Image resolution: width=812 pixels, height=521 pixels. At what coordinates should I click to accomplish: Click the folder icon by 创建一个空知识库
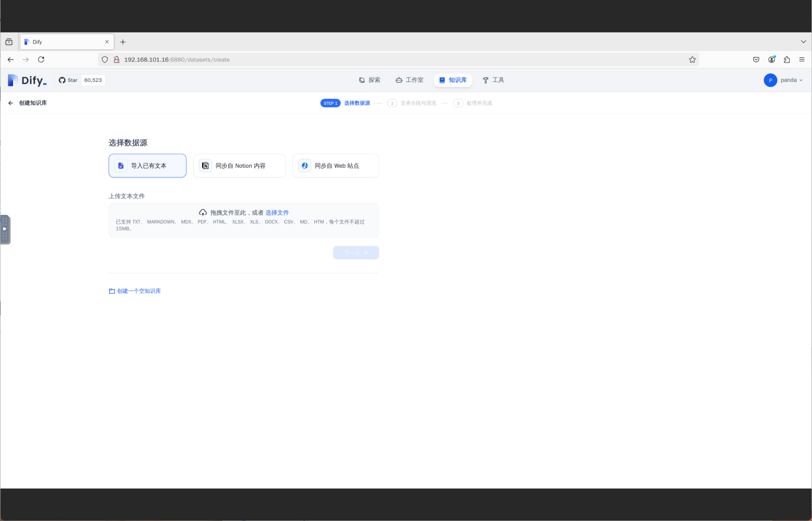point(112,291)
